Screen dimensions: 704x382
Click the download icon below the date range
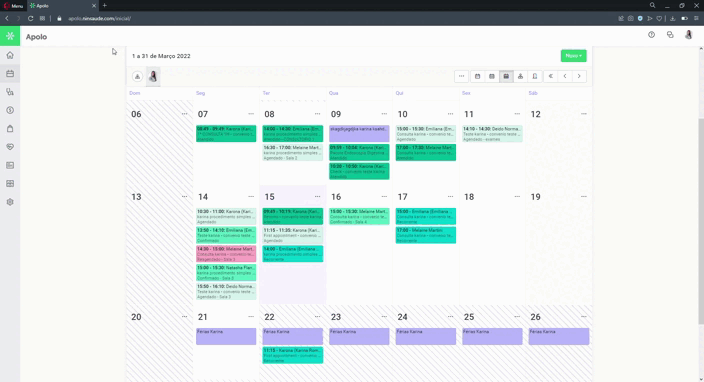[x=137, y=76]
